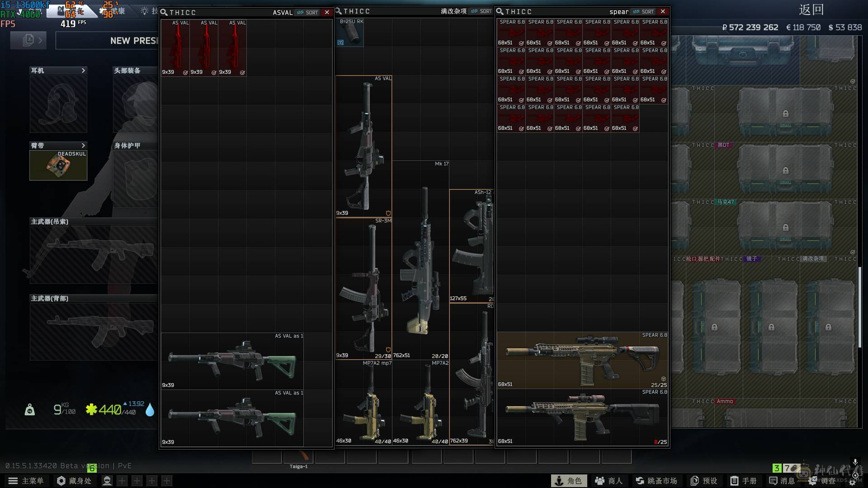Select the tan SPEAR 6.8 with 25/25 ammo
The width and height of the screenshot is (868, 488).
[582, 361]
